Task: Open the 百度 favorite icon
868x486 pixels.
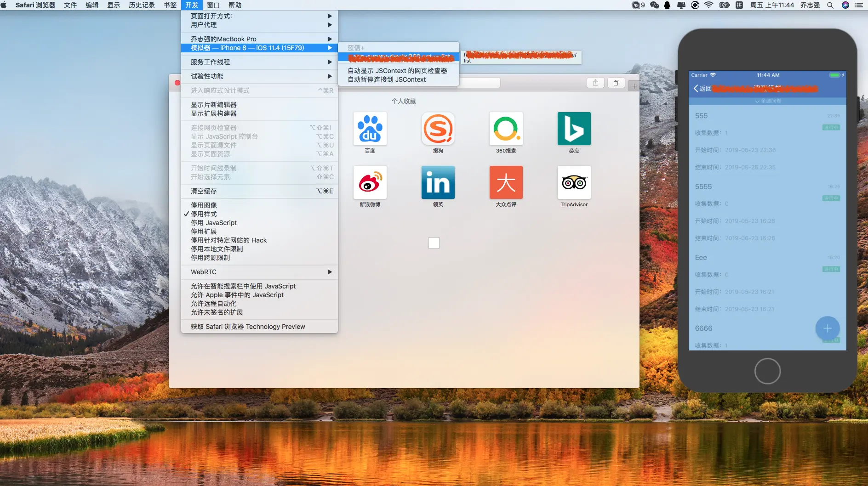Action: tap(370, 129)
